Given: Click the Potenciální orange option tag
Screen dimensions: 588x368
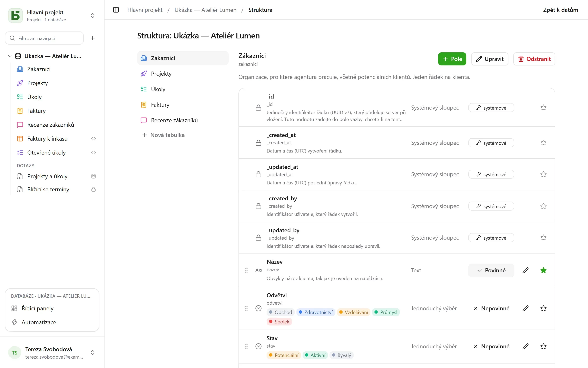Looking at the screenshot, I should [284, 355].
